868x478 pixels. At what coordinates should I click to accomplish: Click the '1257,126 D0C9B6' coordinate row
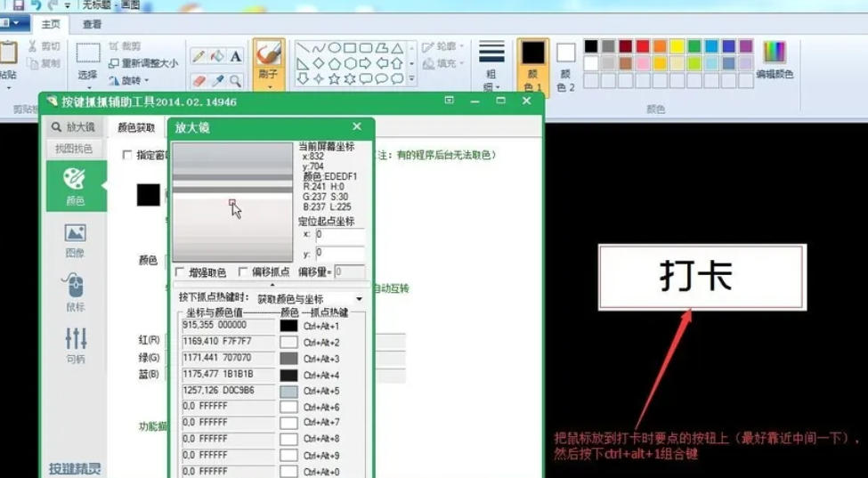pyautogui.click(x=229, y=391)
